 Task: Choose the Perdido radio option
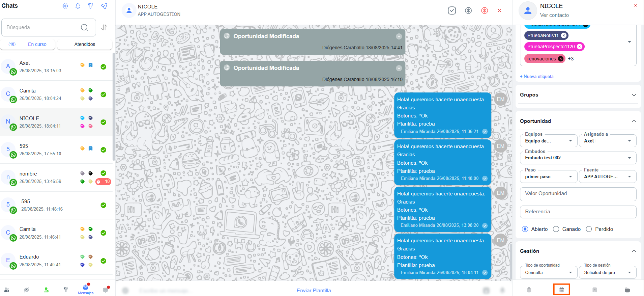point(589,229)
